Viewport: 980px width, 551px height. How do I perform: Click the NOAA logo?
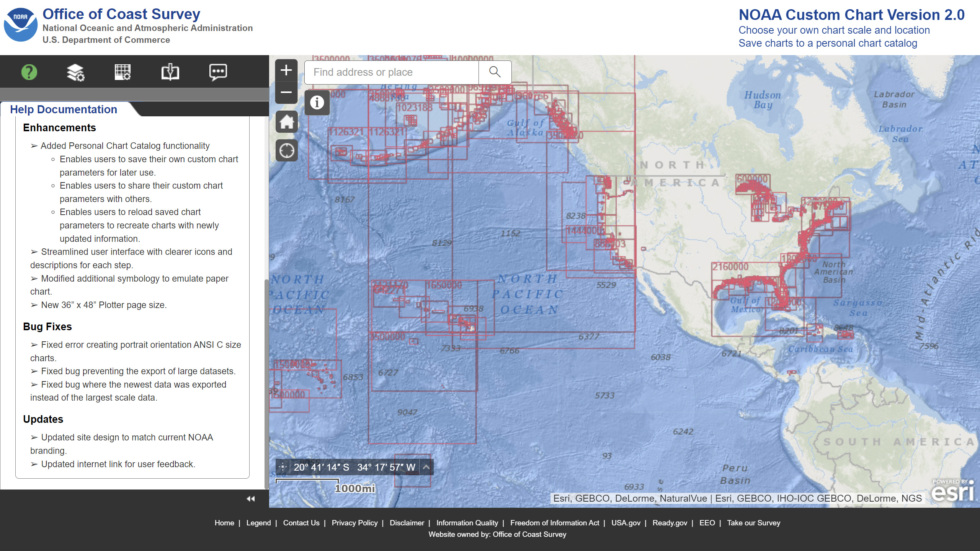tap(21, 25)
